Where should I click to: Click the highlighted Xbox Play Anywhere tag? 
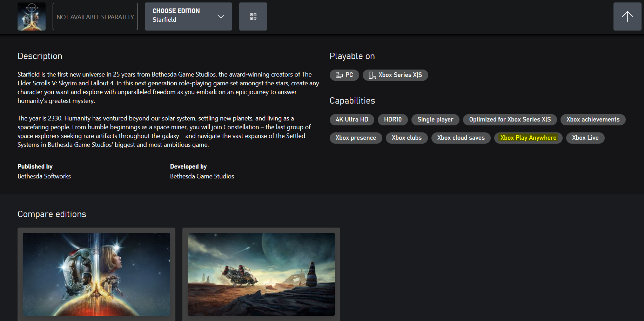tap(528, 138)
